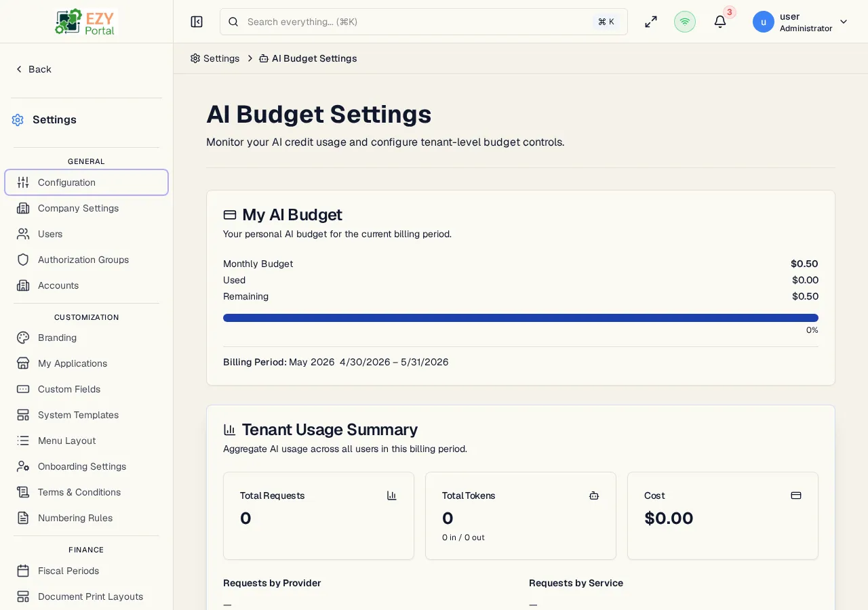
Task: Click the Authorization Groups shield icon
Action: point(23,260)
